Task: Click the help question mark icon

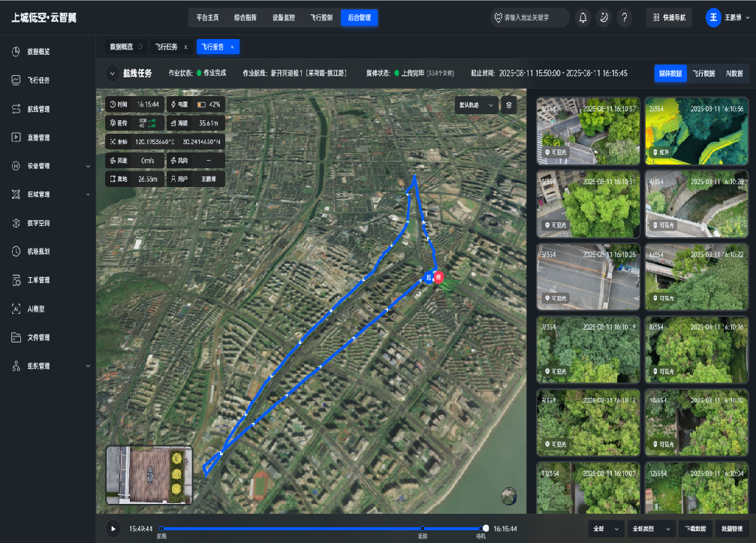Action: [x=625, y=18]
